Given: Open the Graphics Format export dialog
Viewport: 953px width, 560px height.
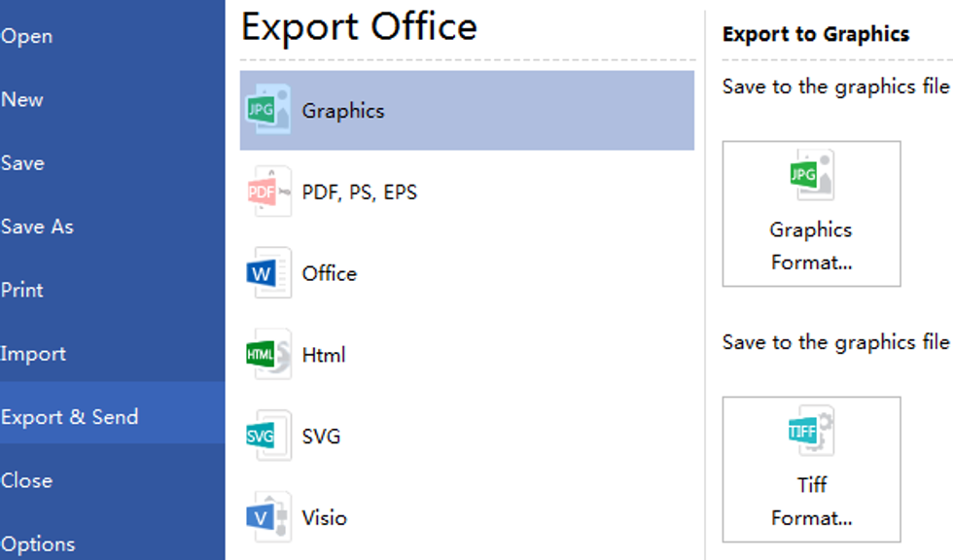Looking at the screenshot, I should click(x=811, y=214).
